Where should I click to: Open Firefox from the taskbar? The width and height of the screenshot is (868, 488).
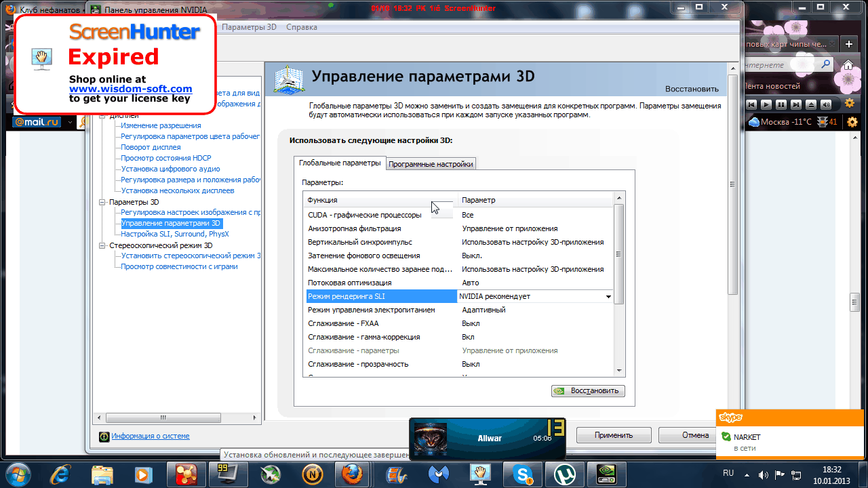point(351,472)
